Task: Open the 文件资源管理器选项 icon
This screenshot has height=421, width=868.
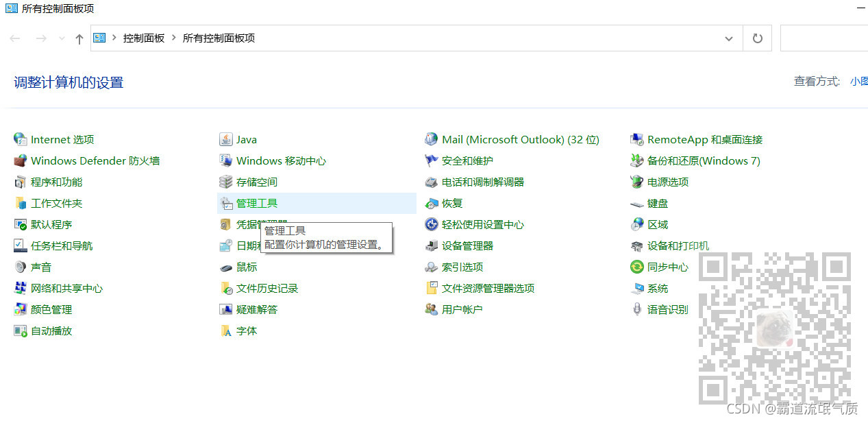Action: [x=431, y=288]
